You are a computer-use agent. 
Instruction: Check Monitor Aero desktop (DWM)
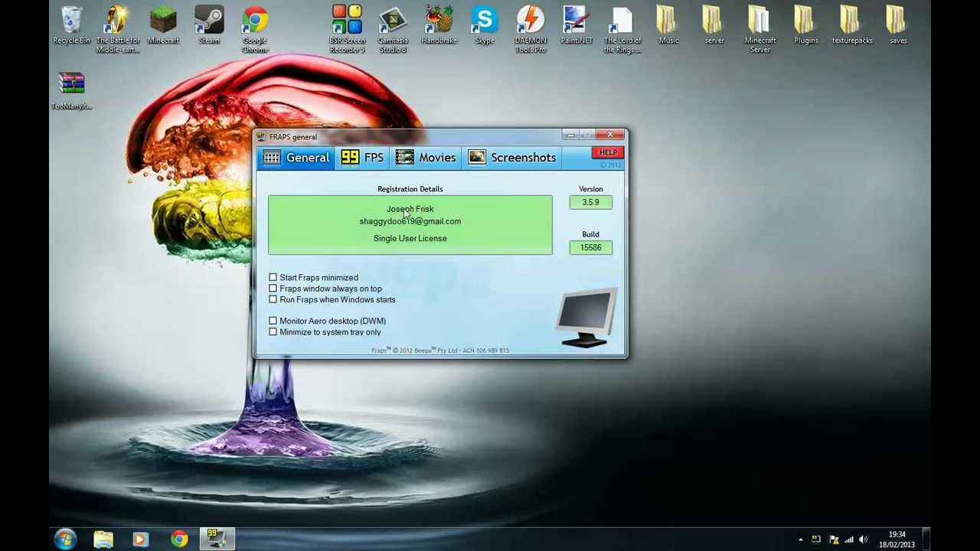click(273, 321)
